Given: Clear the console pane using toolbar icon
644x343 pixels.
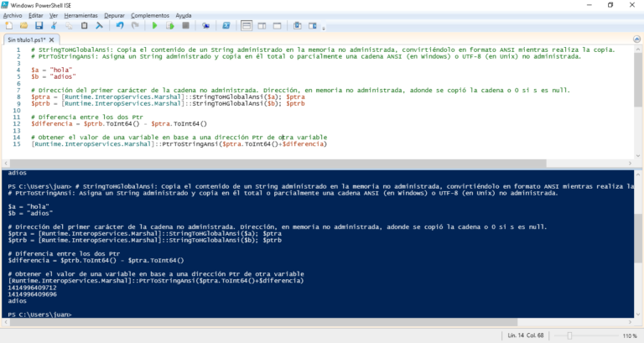Looking at the screenshot, I should click(99, 25).
